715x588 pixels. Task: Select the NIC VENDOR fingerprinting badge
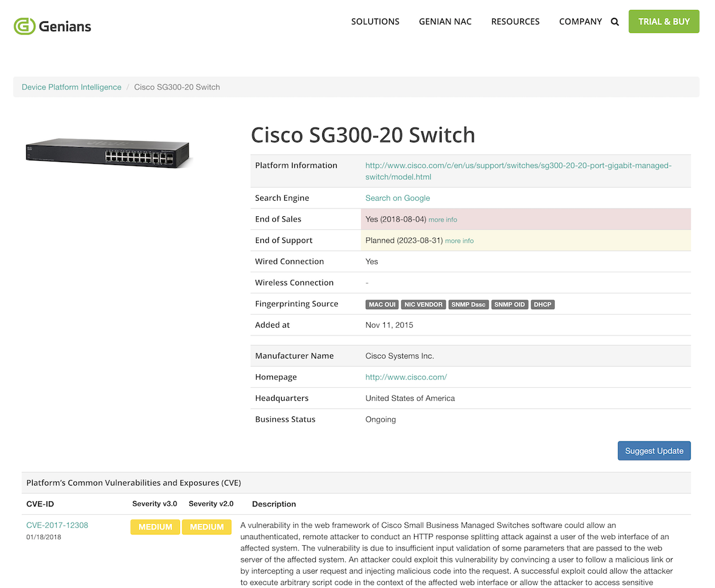coord(423,304)
